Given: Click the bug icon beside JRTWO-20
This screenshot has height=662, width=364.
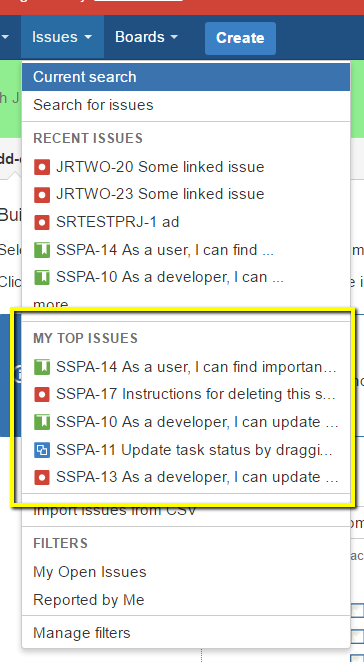Looking at the screenshot, I should coord(42,168).
